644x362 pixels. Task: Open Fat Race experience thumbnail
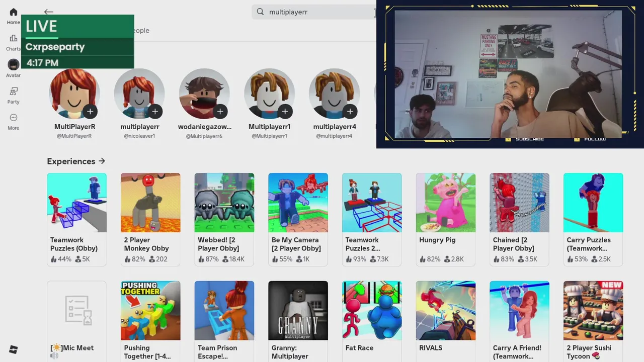click(x=372, y=310)
